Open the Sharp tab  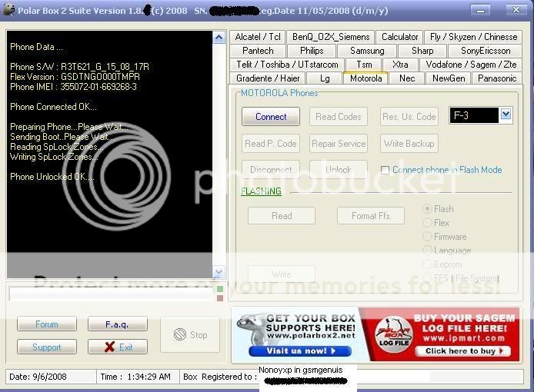coord(422,51)
